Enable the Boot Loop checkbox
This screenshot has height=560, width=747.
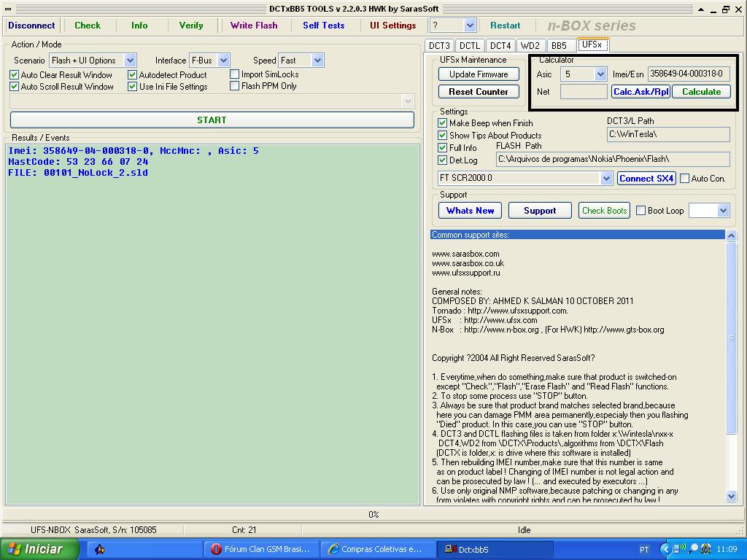[640, 211]
